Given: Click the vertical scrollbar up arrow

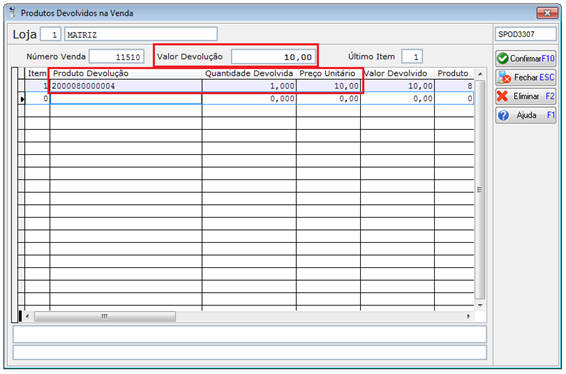Looking at the screenshot, I should [x=480, y=74].
